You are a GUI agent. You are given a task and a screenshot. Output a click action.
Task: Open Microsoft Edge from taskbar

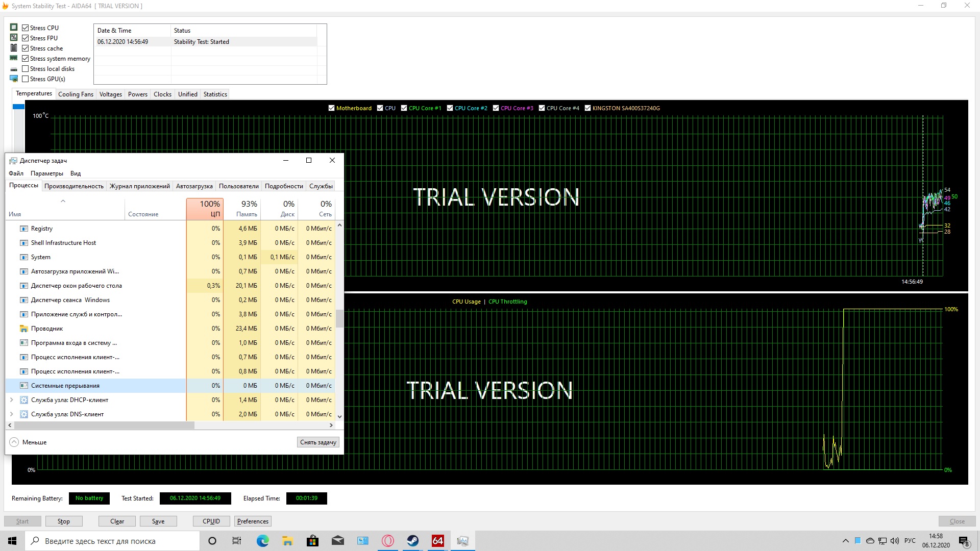(x=262, y=541)
